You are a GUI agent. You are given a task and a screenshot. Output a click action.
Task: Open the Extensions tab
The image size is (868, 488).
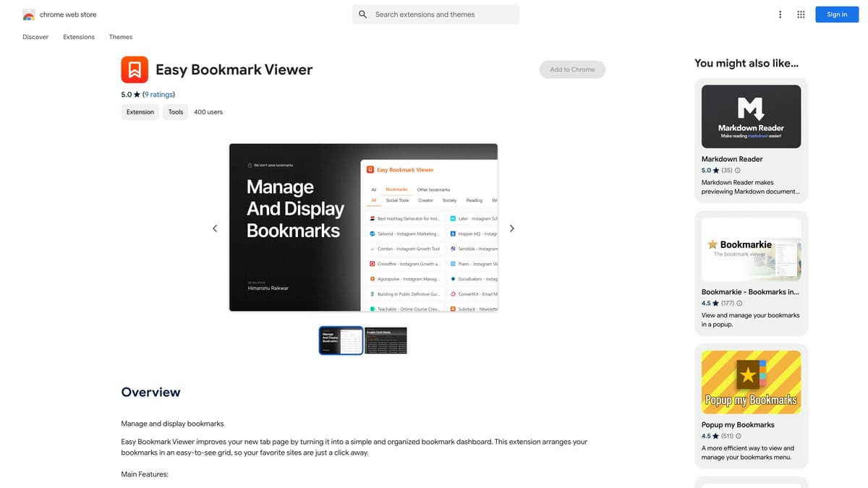point(79,37)
